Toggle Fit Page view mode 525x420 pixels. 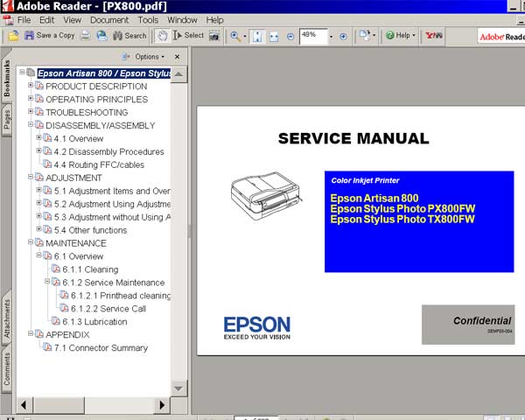tap(257, 36)
